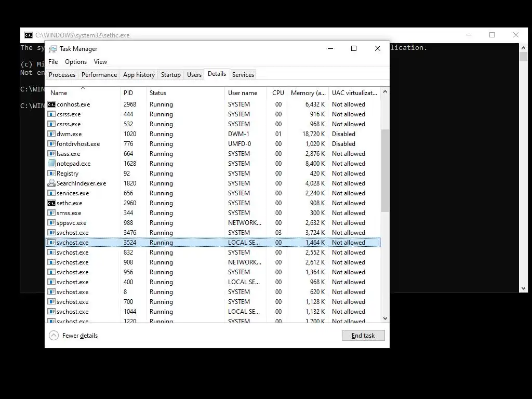Image resolution: width=532 pixels, height=399 pixels.
Task: Click icon of svchost.exe with PID 908
Action: tap(51, 262)
